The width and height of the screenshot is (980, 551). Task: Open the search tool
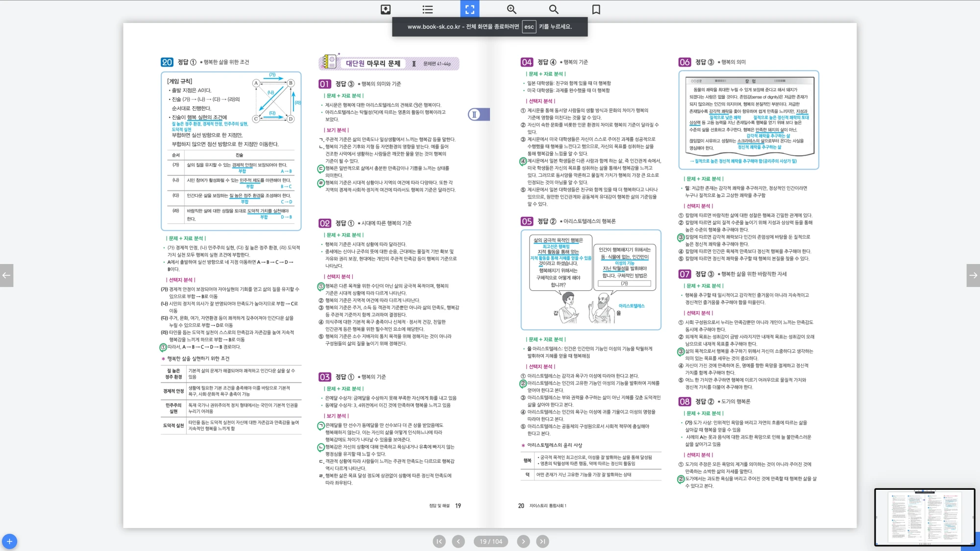pyautogui.click(x=554, y=9)
